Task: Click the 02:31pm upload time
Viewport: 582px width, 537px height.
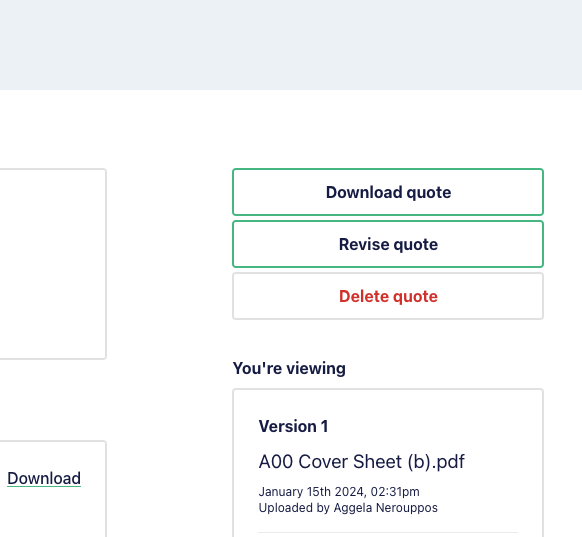Action: (x=395, y=492)
